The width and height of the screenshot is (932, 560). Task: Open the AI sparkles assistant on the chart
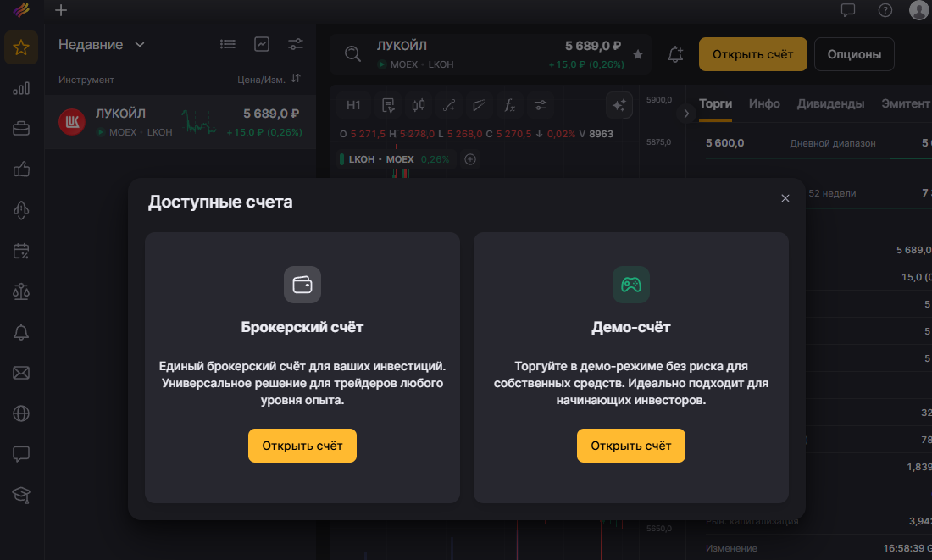(619, 105)
